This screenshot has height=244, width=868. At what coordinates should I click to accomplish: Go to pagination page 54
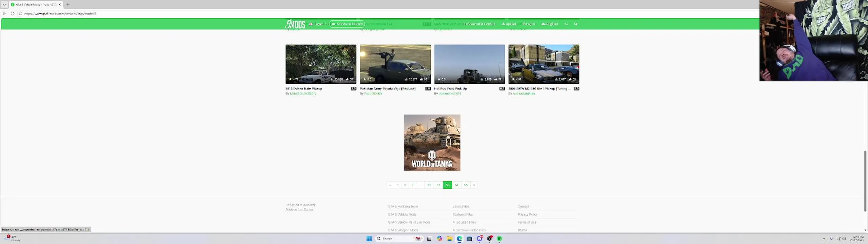[x=457, y=185]
